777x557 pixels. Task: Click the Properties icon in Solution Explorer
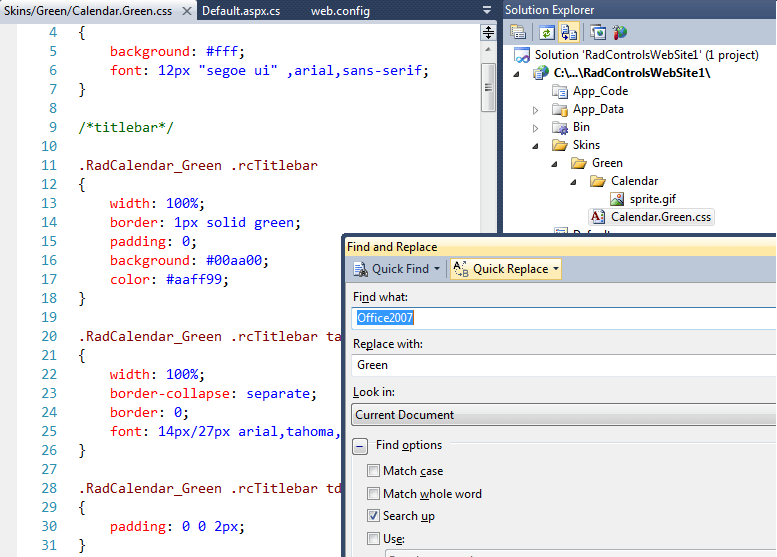click(518, 32)
